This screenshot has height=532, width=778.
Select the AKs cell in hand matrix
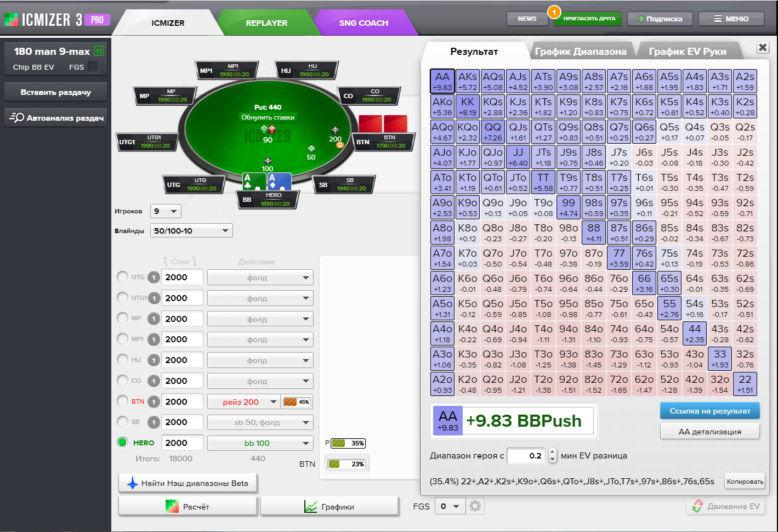(467, 81)
